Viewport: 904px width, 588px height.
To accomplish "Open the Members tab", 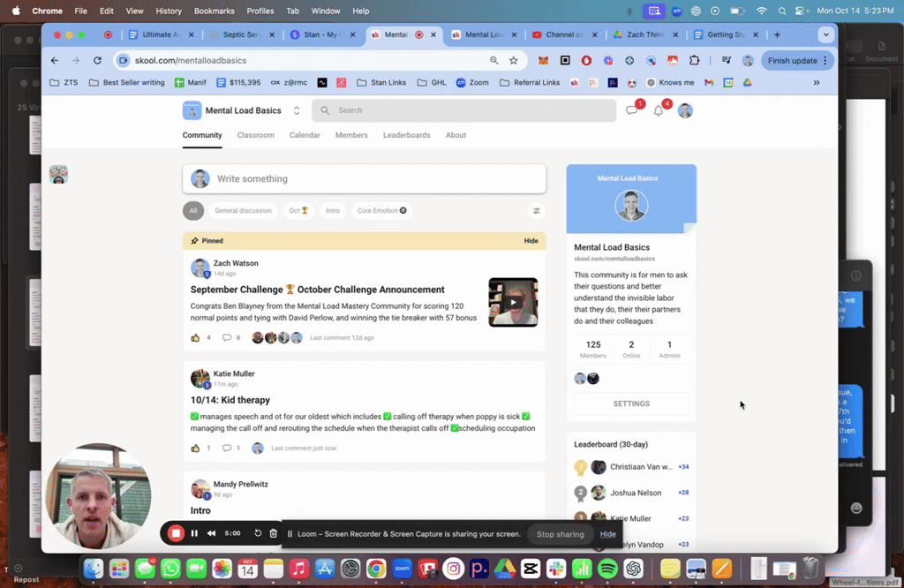I will (351, 135).
